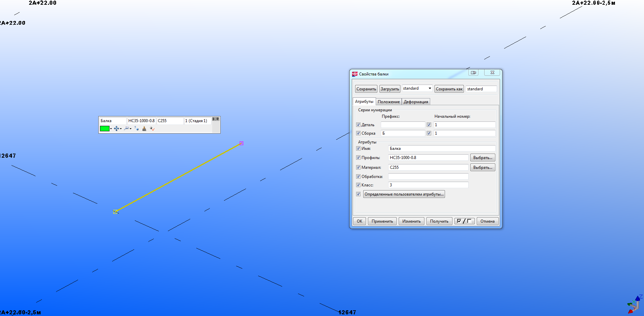Expand the color swatch dropdown arrow
The width and height of the screenshot is (644, 316).
click(111, 129)
